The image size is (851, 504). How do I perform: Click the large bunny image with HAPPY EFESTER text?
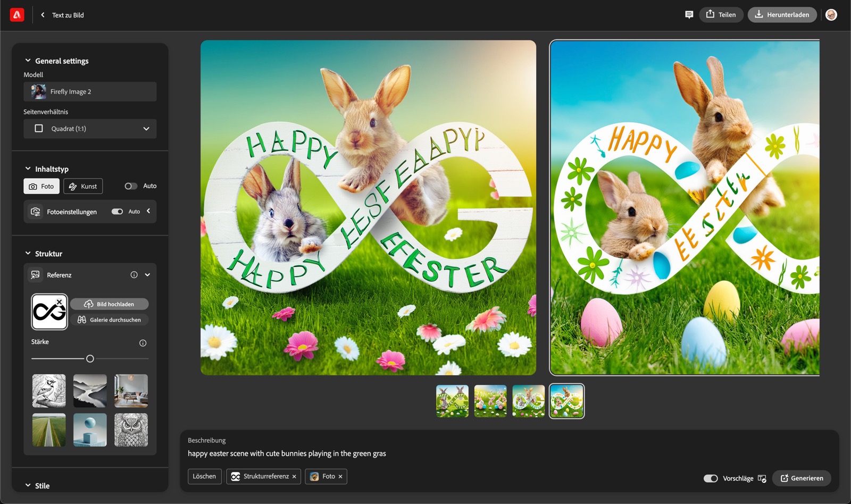(x=368, y=208)
